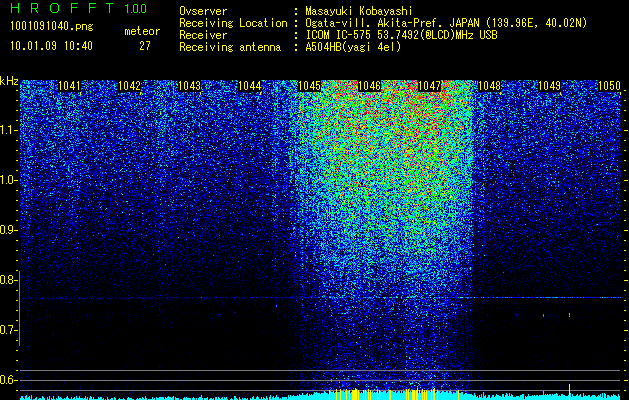Click the Ovserver label
The width and height of the screenshot is (629, 400).
(203, 11)
